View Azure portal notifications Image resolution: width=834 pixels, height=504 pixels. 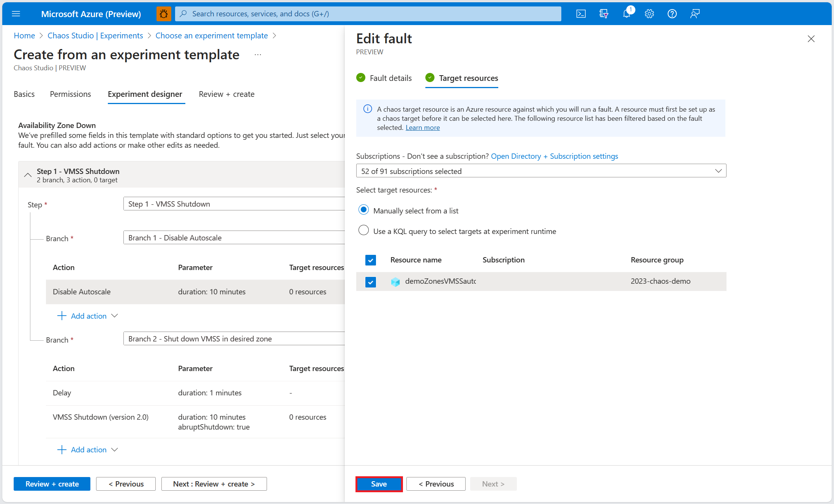tap(626, 13)
